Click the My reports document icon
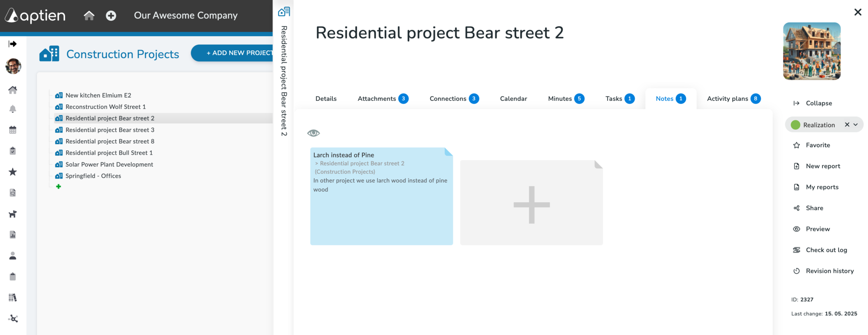Screen dimensions: 868x335 797,187
